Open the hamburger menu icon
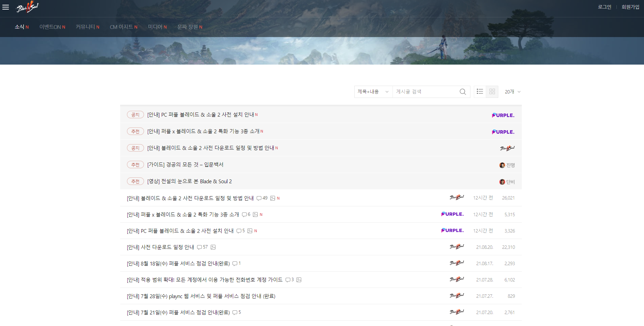Screen dimensions: 644x326 [6, 7]
